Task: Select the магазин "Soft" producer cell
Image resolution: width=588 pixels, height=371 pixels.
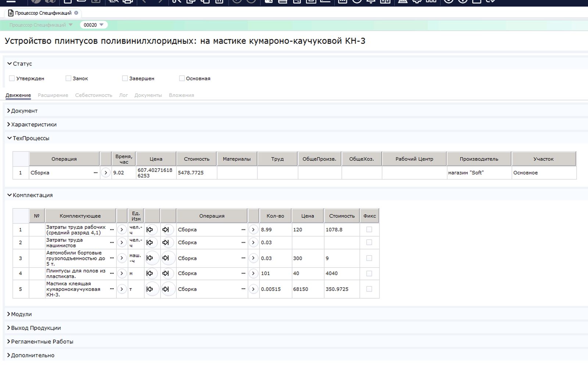Action: [479, 172]
